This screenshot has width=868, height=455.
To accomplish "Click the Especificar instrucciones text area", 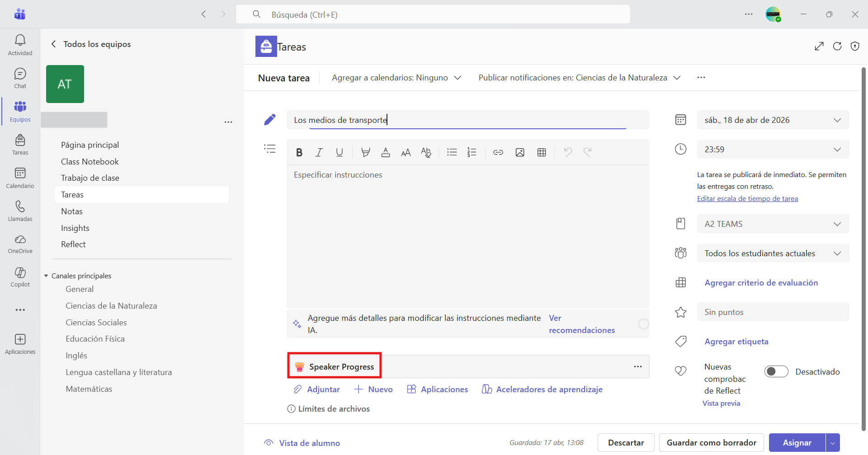I will pyautogui.click(x=468, y=237).
